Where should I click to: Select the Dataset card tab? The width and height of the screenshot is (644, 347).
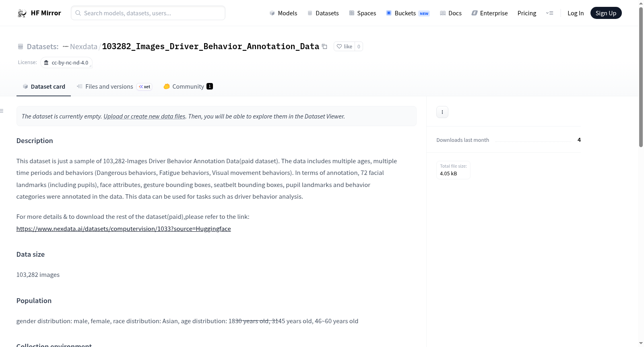(43, 87)
